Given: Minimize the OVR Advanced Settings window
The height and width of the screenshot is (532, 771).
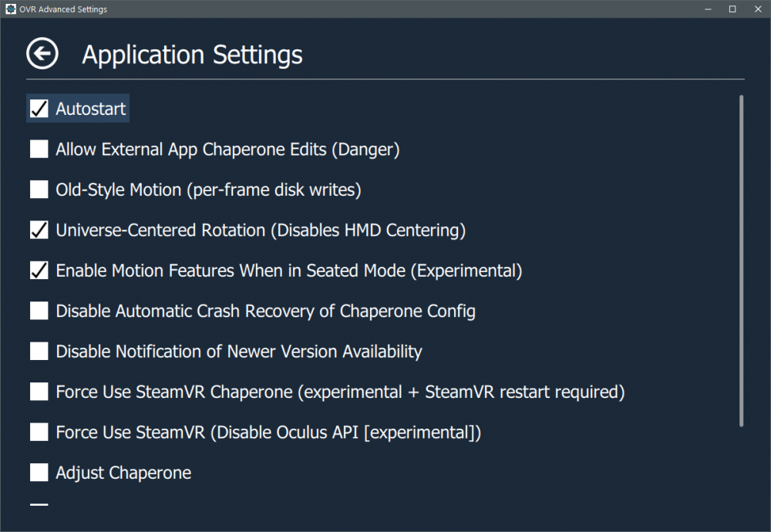Looking at the screenshot, I should coord(708,9).
